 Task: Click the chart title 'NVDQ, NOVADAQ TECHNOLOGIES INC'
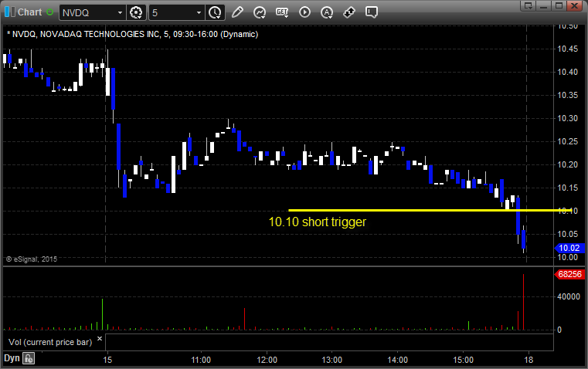coord(86,34)
